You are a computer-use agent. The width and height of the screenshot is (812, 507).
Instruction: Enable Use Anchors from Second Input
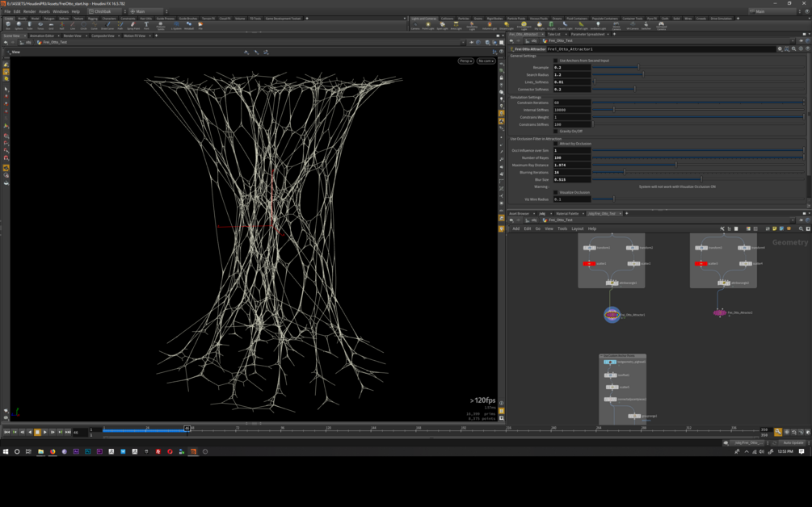point(556,61)
